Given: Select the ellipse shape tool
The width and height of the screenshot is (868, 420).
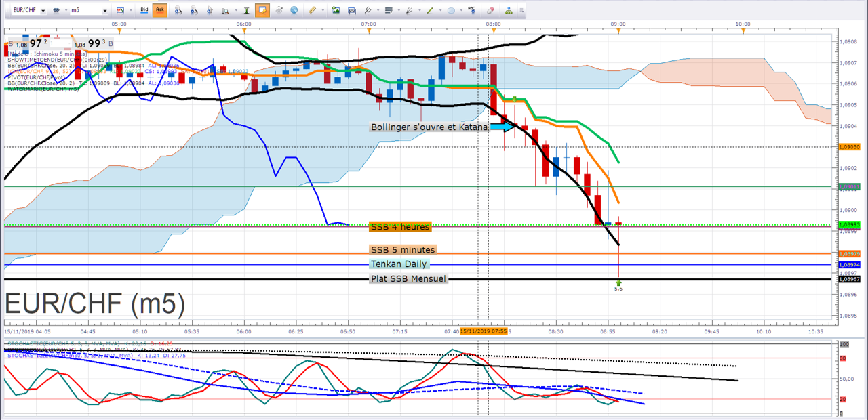Looking at the screenshot, I should [x=451, y=10].
